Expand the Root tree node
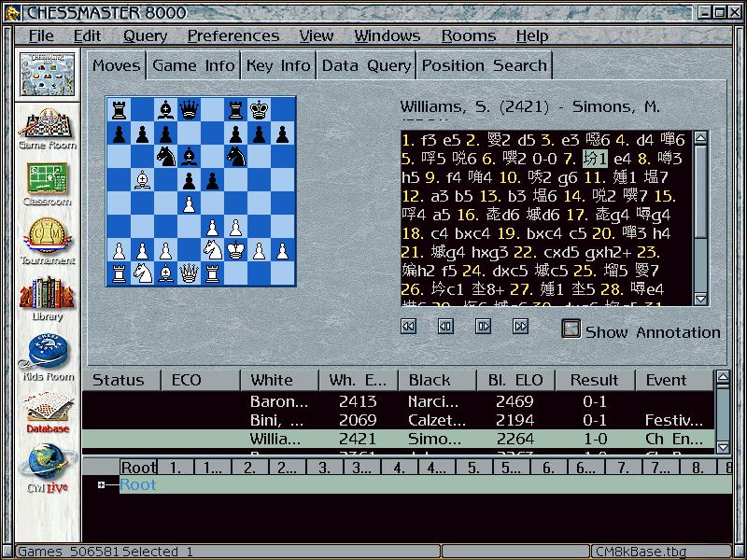747x560 pixels. [101, 484]
